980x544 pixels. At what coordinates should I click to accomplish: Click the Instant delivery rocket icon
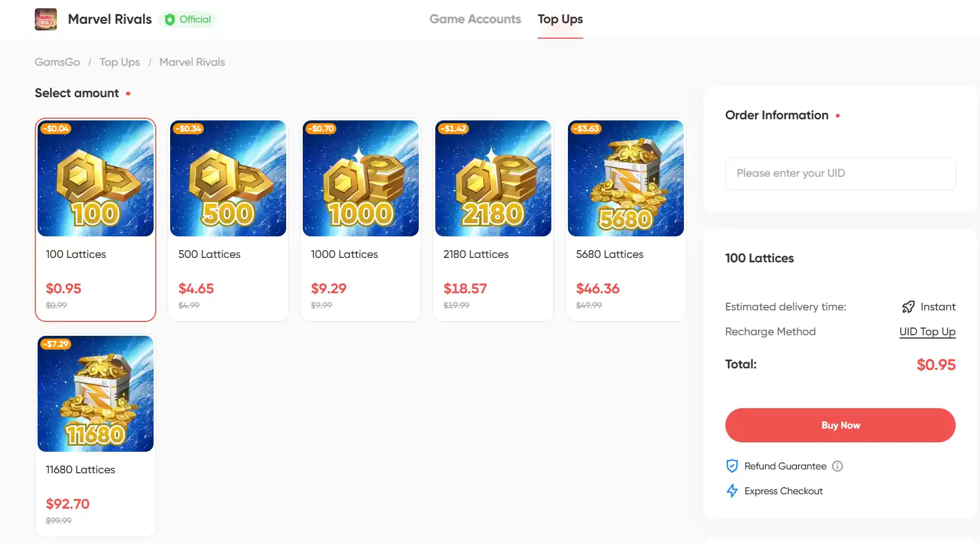[908, 307]
